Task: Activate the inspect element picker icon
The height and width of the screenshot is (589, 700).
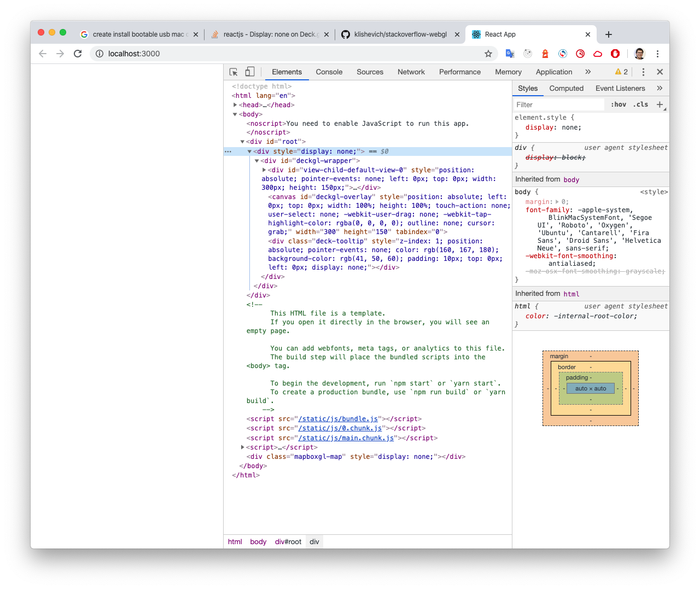Action: (234, 72)
